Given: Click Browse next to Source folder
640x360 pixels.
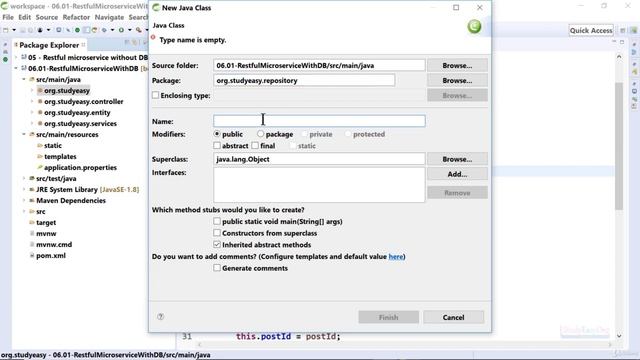Looking at the screenshot, I should (457, 65).
